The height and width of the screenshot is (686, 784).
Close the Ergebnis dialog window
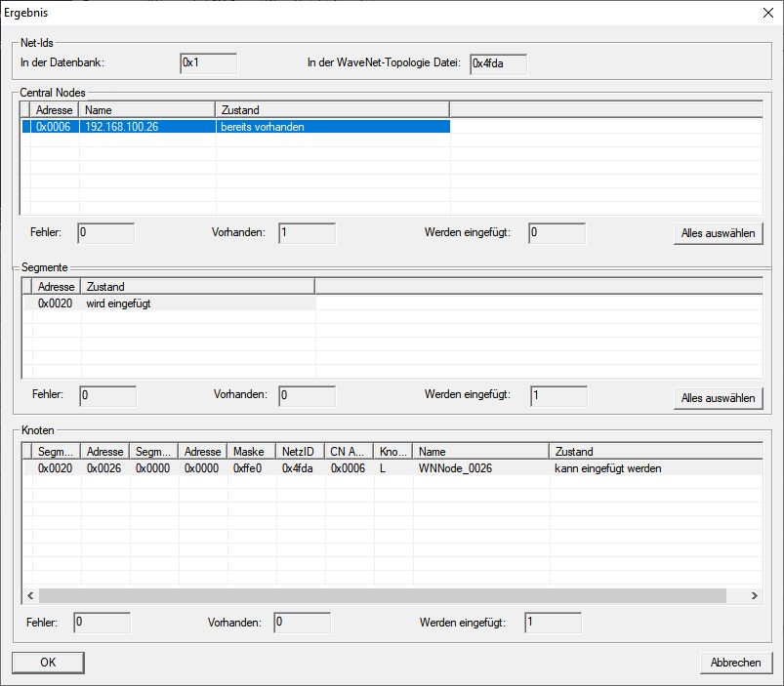[764, 14]
